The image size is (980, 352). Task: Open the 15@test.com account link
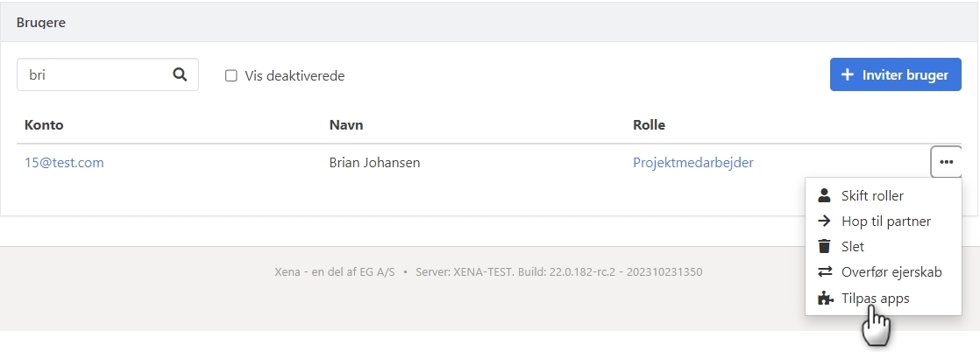pos(64,162)
